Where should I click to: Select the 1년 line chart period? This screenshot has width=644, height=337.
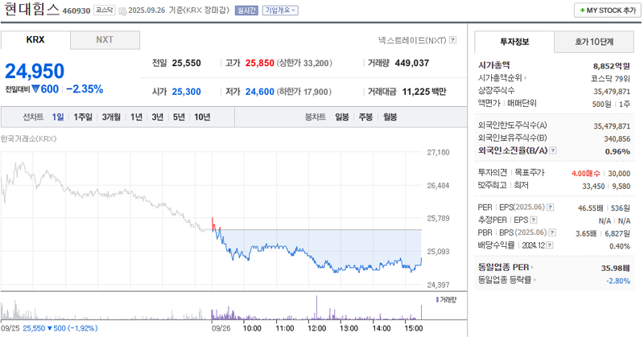[x=136, y=117]
